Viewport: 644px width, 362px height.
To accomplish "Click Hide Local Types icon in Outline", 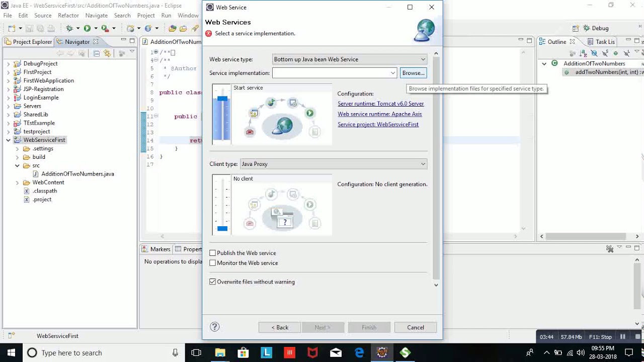I will (626, 53).
